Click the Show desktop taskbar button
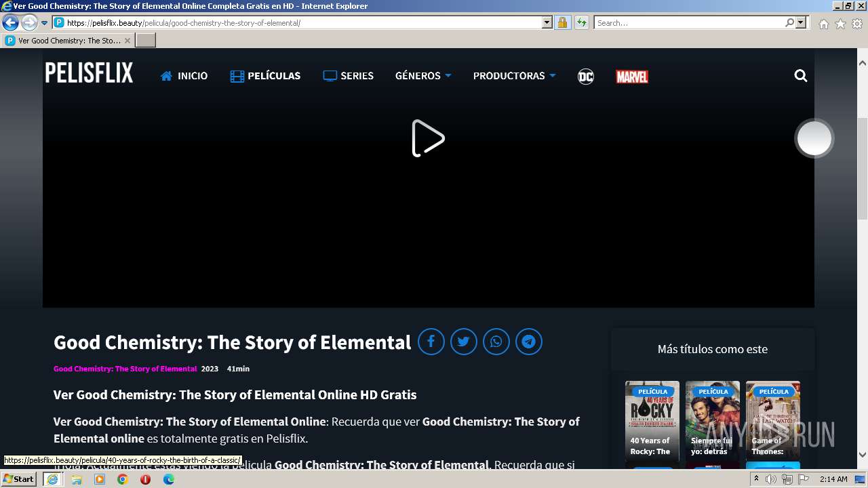Image resolution: width=868 pixels, height=488 pixels. pos(861,479)
